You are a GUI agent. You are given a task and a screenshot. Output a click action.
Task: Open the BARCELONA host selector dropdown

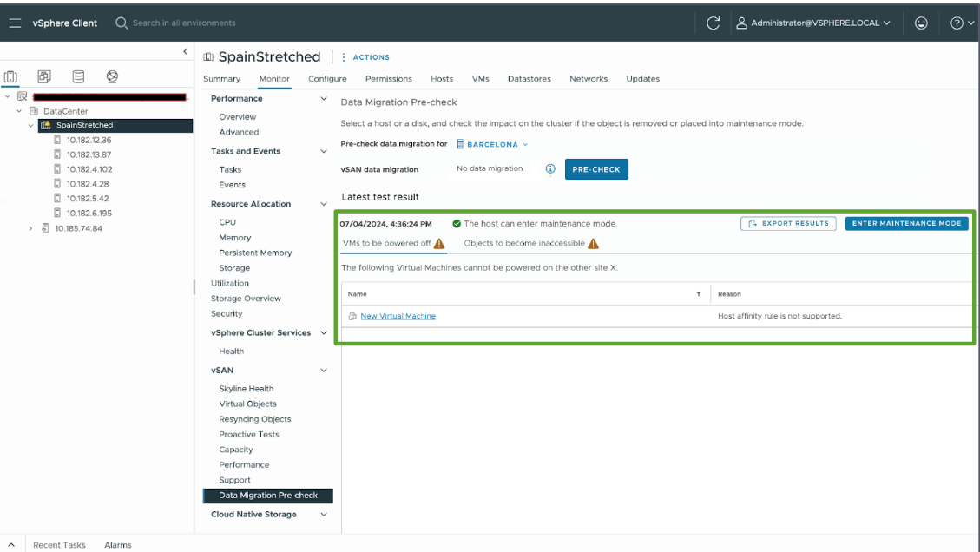click(492, 144)
